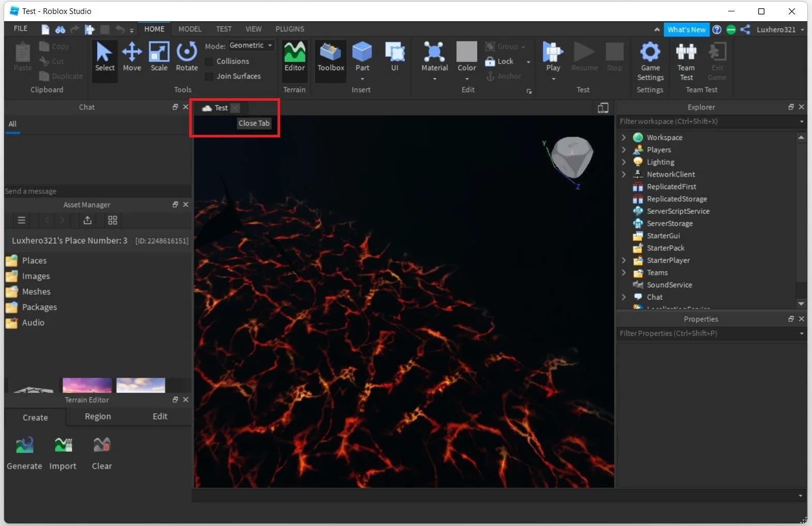
Task: Enable the Collisions checkbox
Action: coord(209,61)
